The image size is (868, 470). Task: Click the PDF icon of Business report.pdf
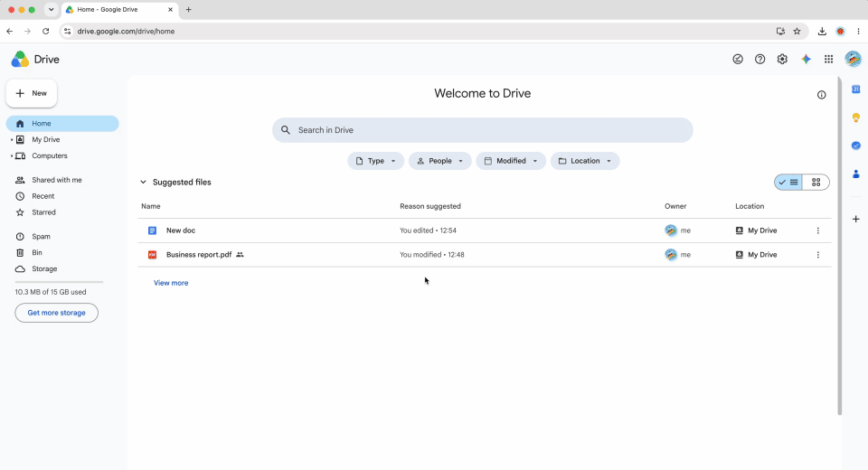coord(152,255)
